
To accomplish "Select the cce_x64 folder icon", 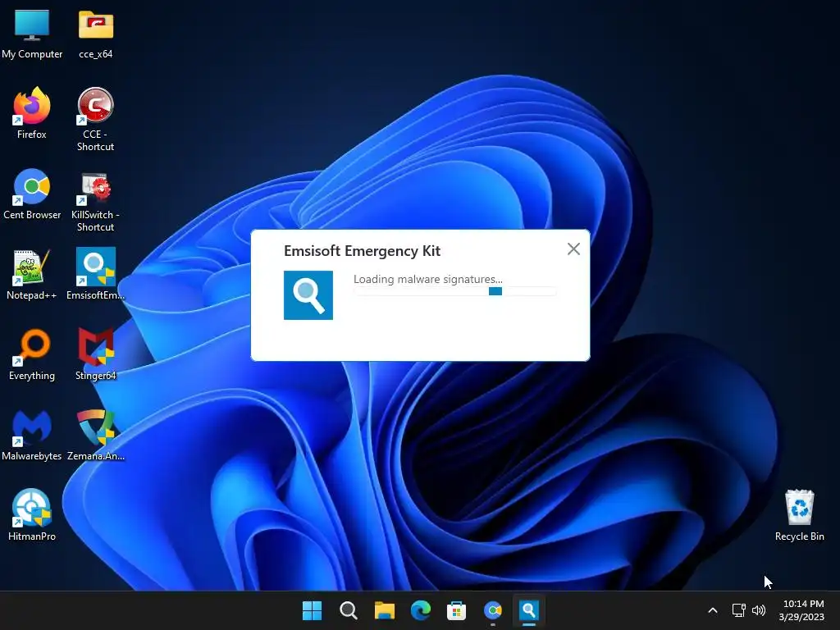I will coord(96,34).
